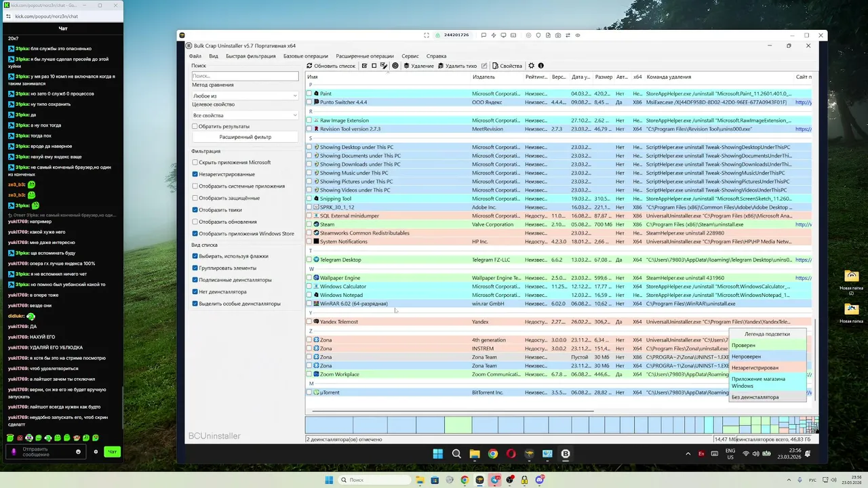The width and height of the screenshot is (868, 488).
Task: Toggle Отобразить защищённые checkbox
Action: (x=195, y=198)
